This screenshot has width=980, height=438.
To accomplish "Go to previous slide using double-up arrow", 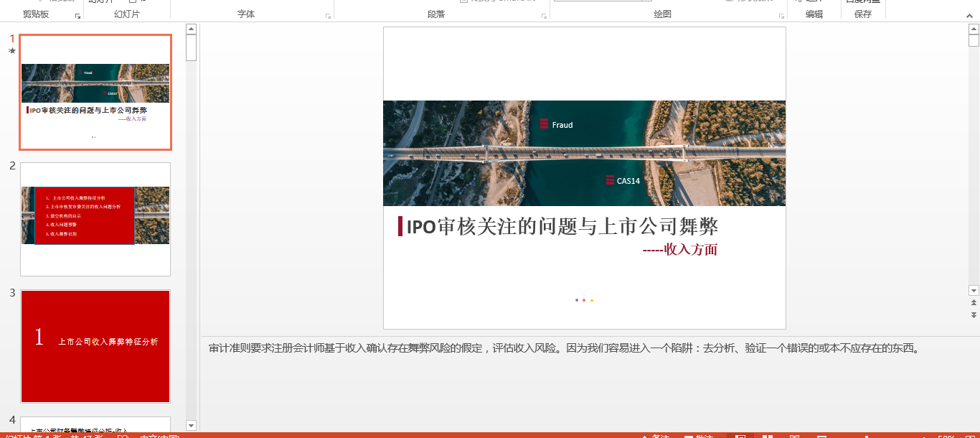I will pyautogui.click(x=974, y=304).
